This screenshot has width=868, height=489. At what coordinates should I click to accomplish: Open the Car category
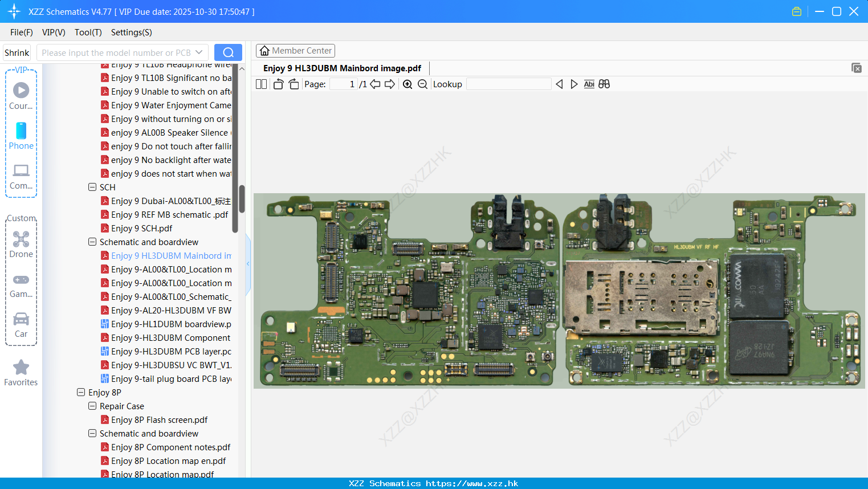pyautogui.click(x=21, y=325)
